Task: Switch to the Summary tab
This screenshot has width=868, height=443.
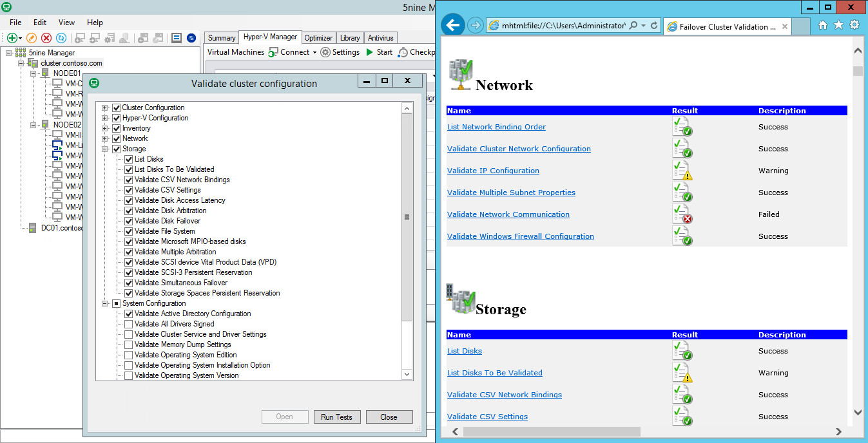Action: coord(222,38)
